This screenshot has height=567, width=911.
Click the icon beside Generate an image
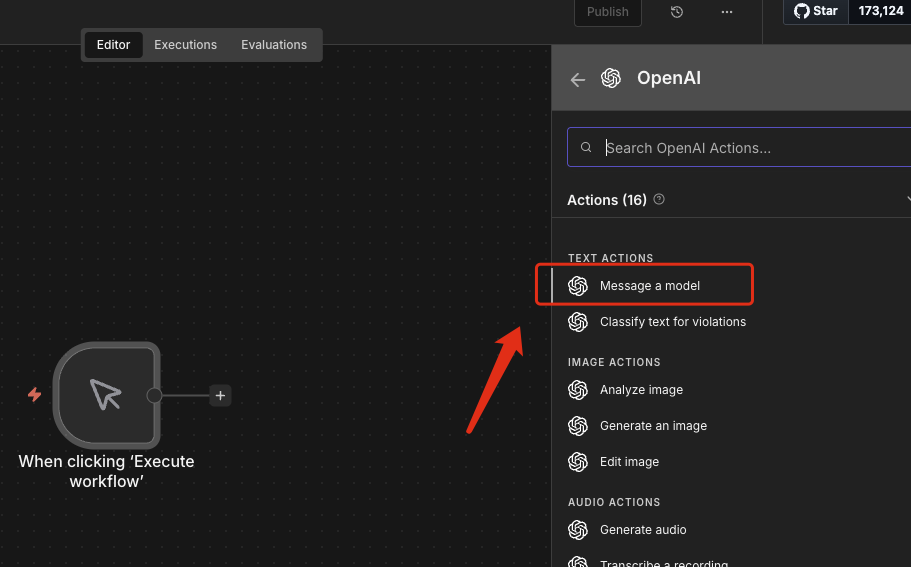[578, 426]
